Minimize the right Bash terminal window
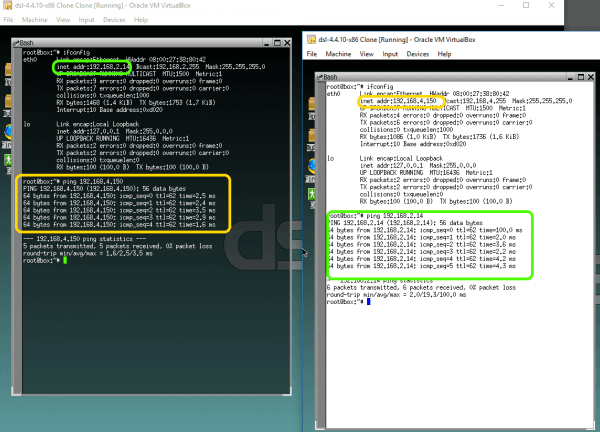 (x=570, y=77)
